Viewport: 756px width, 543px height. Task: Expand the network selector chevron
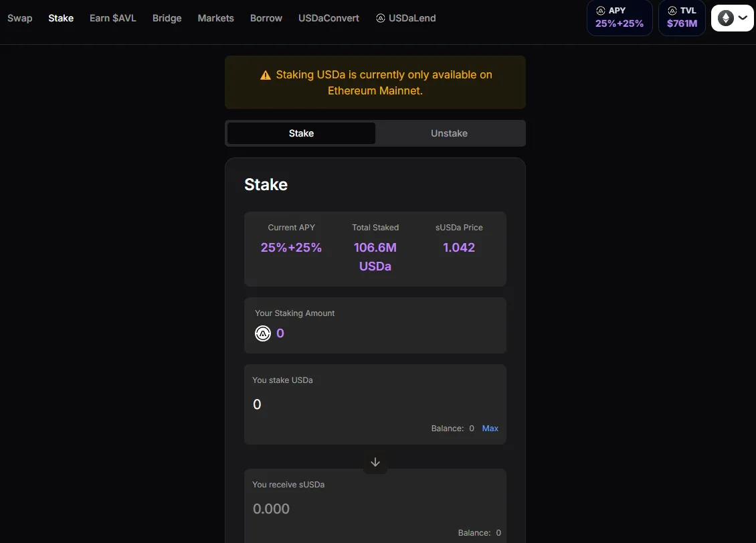point(743,18)
